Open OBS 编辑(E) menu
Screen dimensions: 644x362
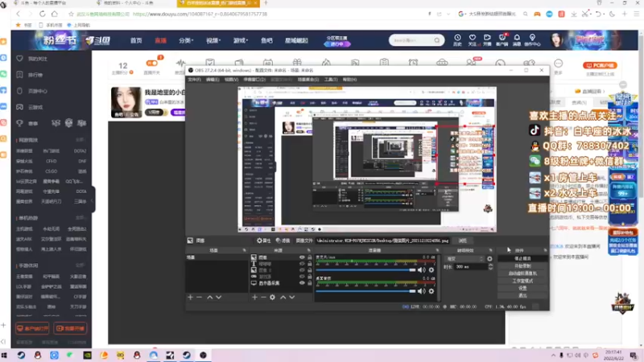point(213,80)
